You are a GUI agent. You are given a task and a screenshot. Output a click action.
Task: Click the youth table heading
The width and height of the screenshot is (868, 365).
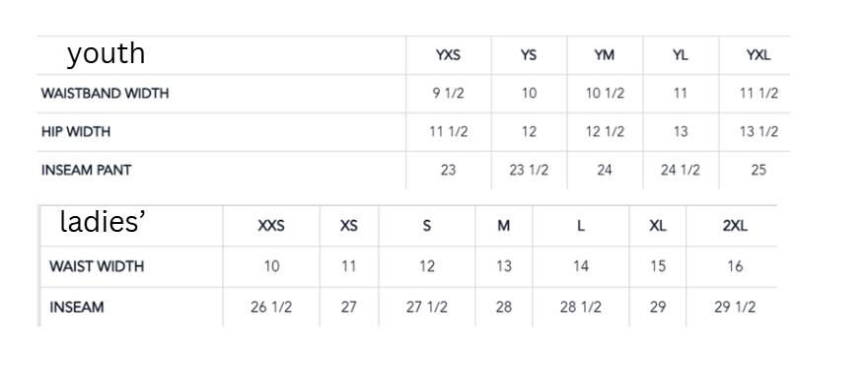coord(107,55)
